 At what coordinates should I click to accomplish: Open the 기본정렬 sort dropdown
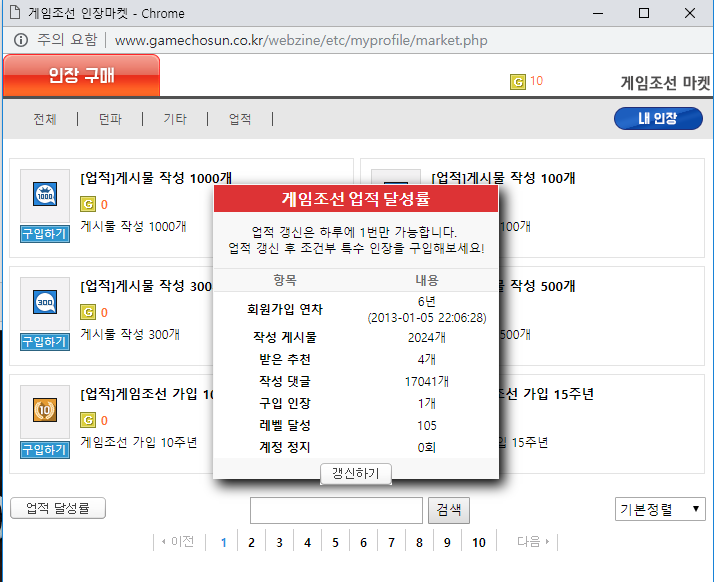click(x=660, y=509)
